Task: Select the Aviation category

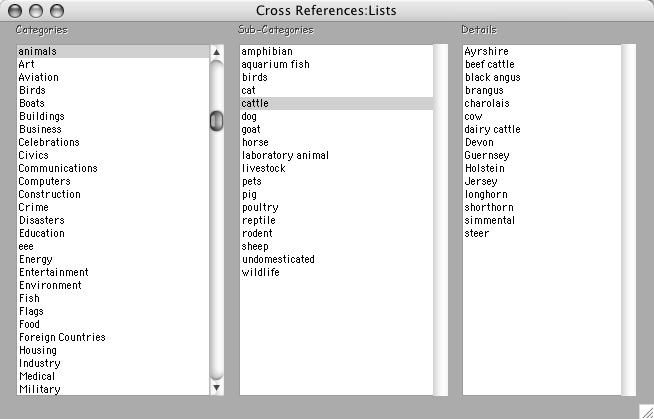Action: pyautogui.click(x=39, y=77)
